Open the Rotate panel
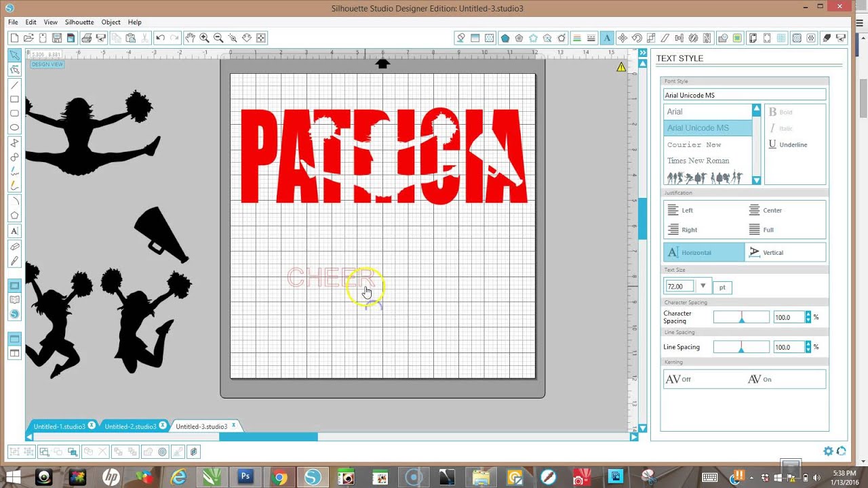The image size is (868, 488). click(x=637, y=38)
